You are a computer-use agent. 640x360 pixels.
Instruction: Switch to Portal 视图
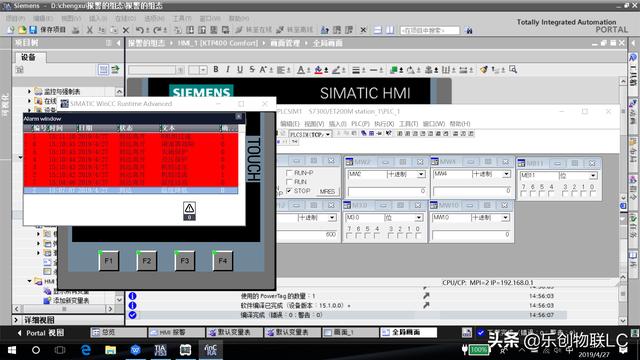tap(41, 333)
